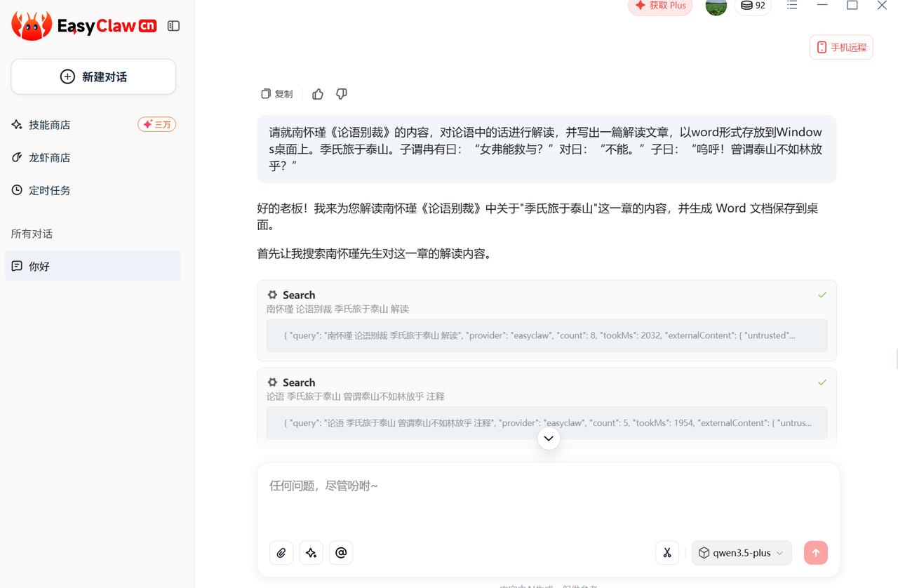Screen dimensions: 898x588
Task: Open the @ mention icon in chat input
Action: (x=341, y=552)
